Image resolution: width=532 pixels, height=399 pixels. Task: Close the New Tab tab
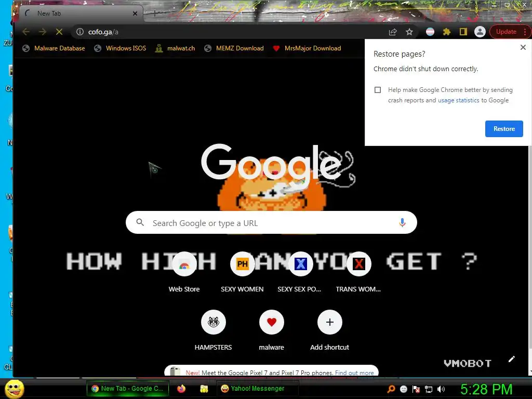135,14
